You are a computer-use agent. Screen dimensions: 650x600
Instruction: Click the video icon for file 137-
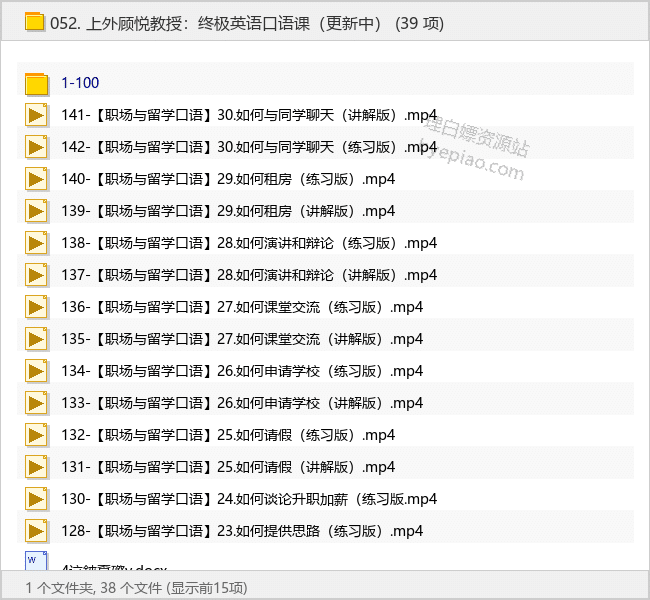[x=36, y=275]
